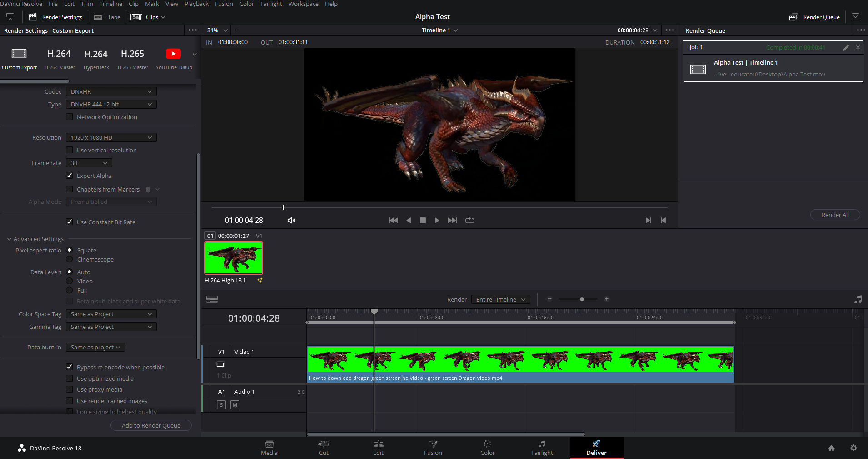868x459 pixels.
Task: Open the Media page
Action: (269, 448)
